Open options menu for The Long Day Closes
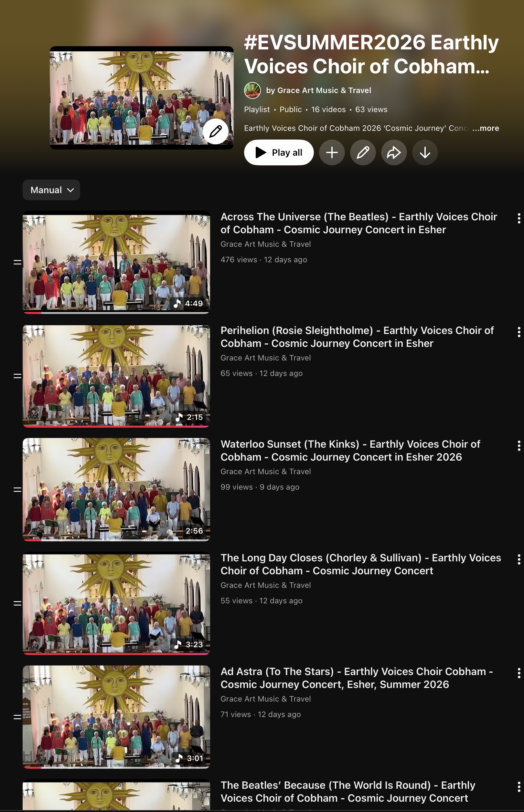 coord(519,559)
